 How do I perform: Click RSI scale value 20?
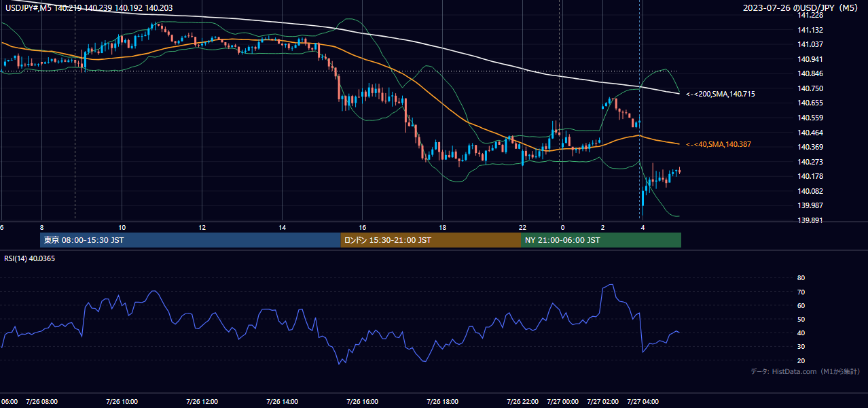pos(801,360)
